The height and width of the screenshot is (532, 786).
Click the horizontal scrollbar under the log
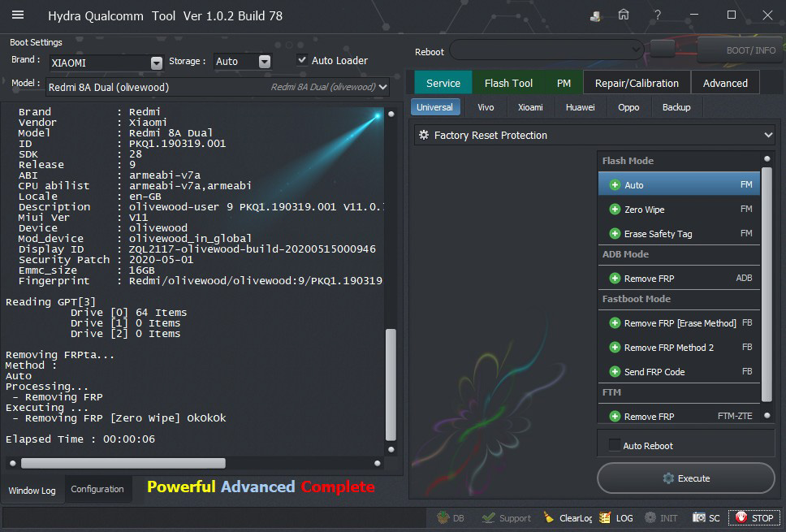(123, 463)
